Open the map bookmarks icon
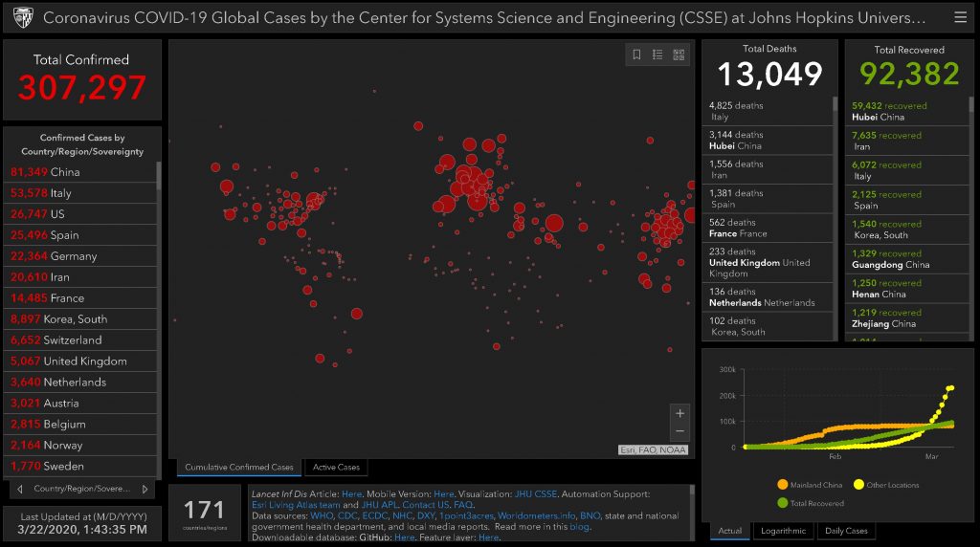The image size is (980, 547). [636, 55]
